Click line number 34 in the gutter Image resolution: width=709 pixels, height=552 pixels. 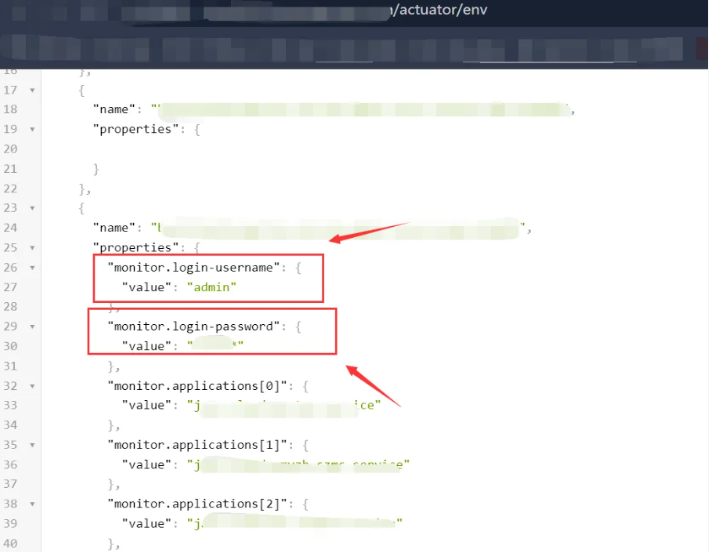10,425
